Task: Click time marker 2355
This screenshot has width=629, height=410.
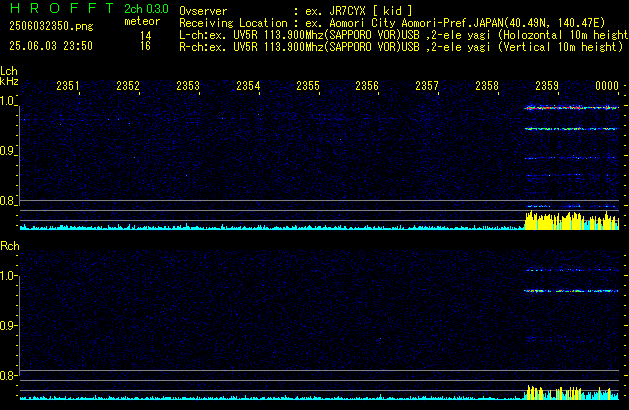Action: pos(308,86)
